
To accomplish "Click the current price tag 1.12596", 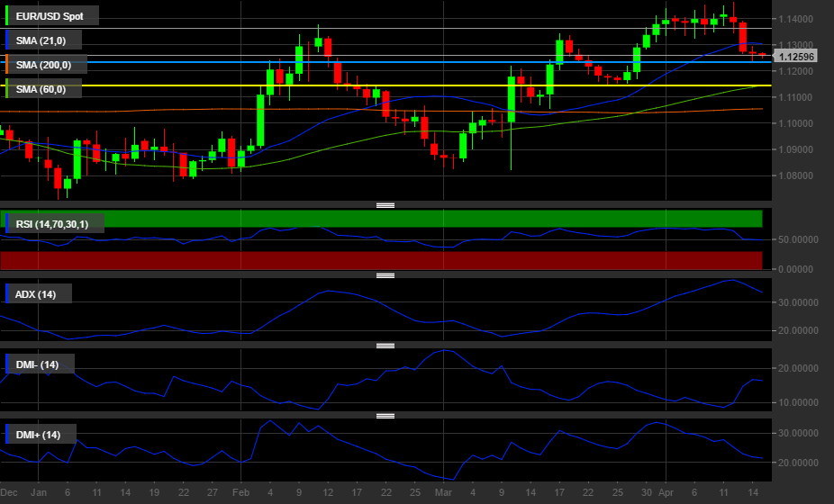I will click(x=796, y=57).
